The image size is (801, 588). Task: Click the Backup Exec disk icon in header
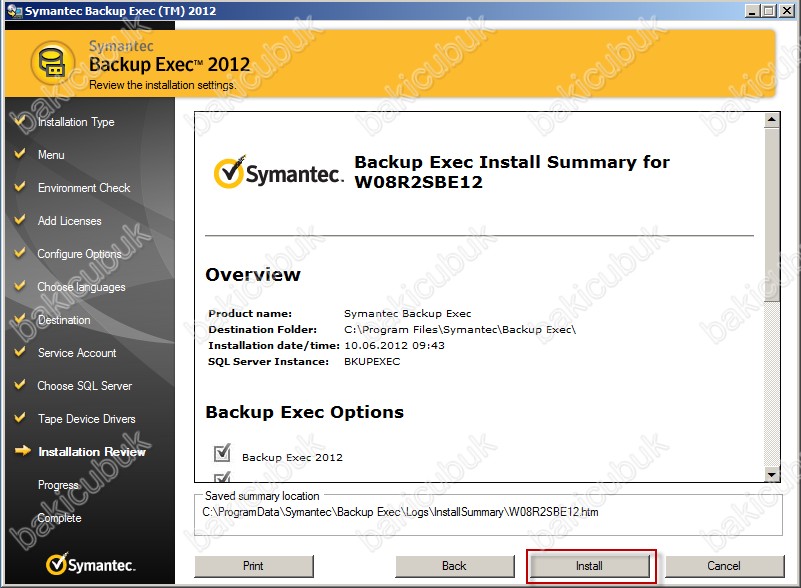[53, 63]
